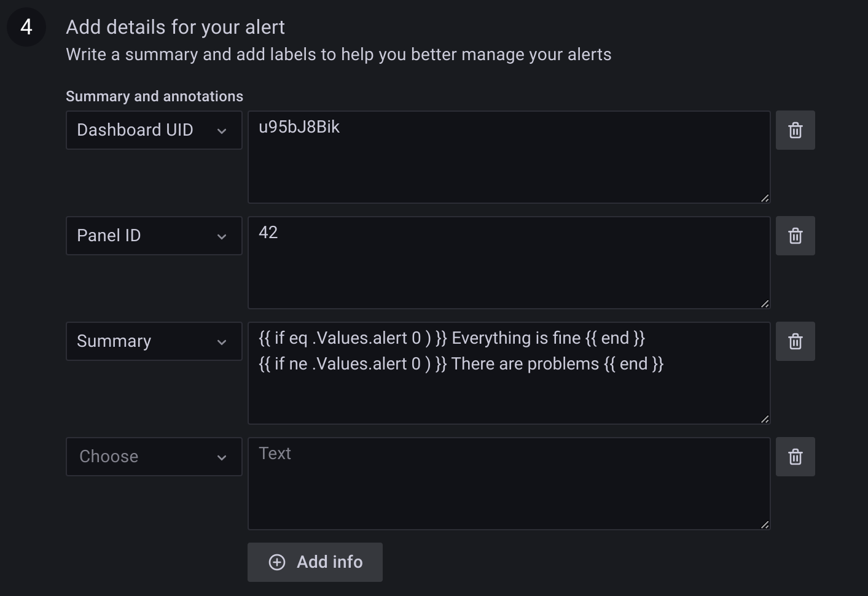868x596 pixels.
Task: Remove the Summary annotation with trash icon
Action: click(x=795, y=341)
